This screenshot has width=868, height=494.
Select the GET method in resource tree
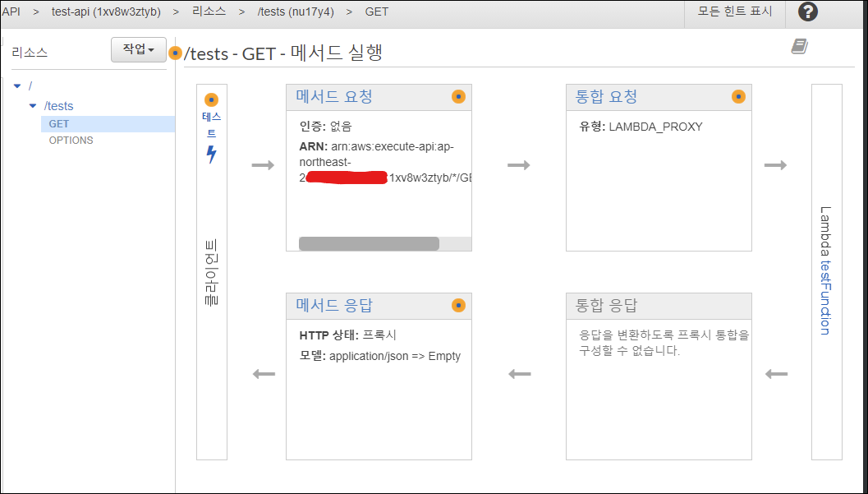[59, 124]
